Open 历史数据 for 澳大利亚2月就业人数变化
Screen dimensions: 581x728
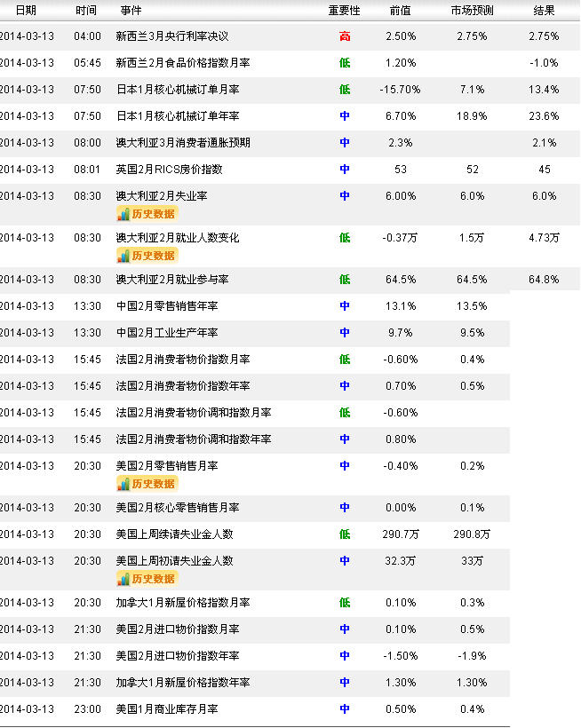[147, 256]
